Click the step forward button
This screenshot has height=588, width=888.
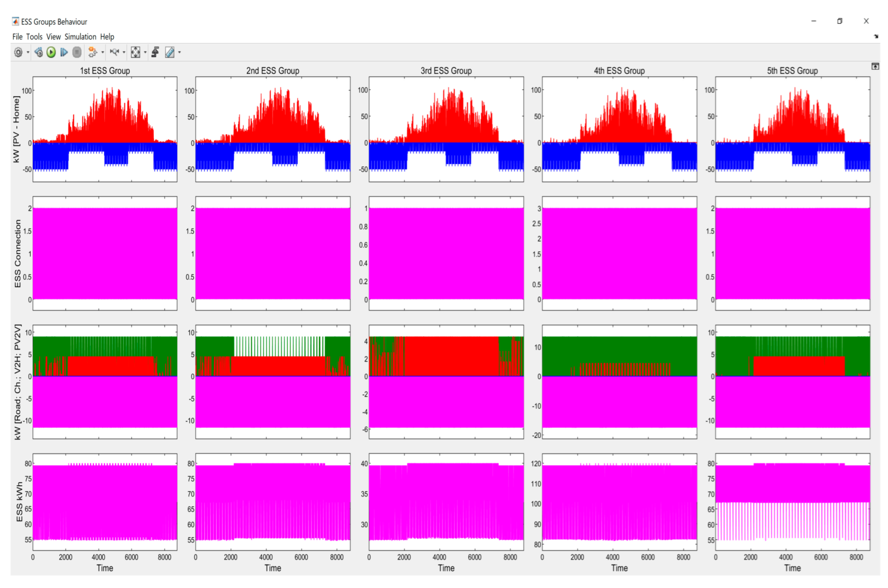[64, 52]
